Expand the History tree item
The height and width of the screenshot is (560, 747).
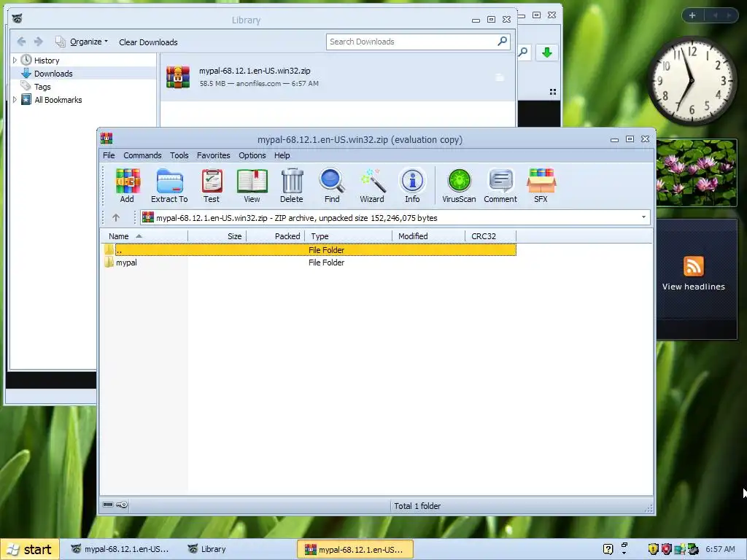pos(15,61)
